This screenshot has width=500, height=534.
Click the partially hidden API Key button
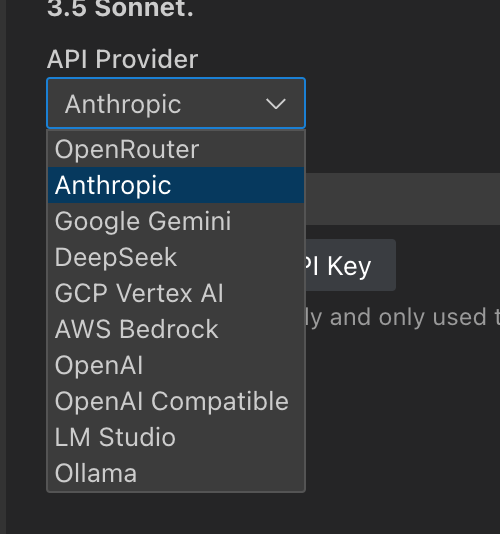pyautogui.click(x=351, y=265)
